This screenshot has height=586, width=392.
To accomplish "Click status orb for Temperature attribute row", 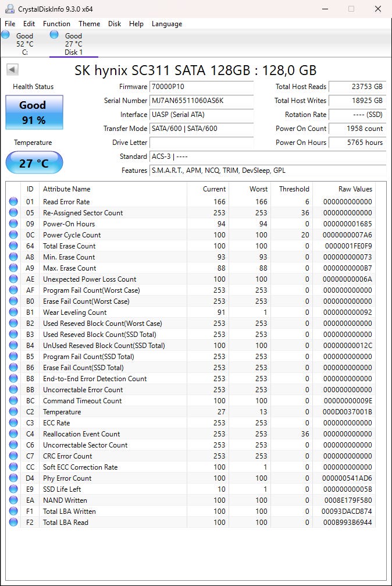I will coord(13,412).
